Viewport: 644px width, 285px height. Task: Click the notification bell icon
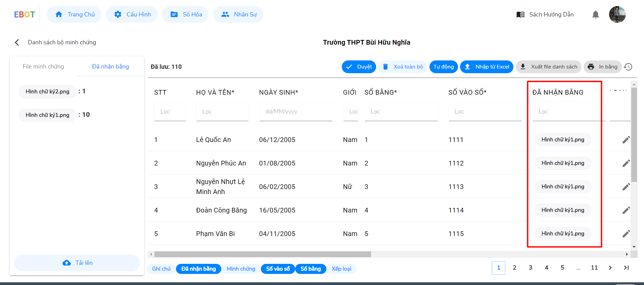[595, 14]
